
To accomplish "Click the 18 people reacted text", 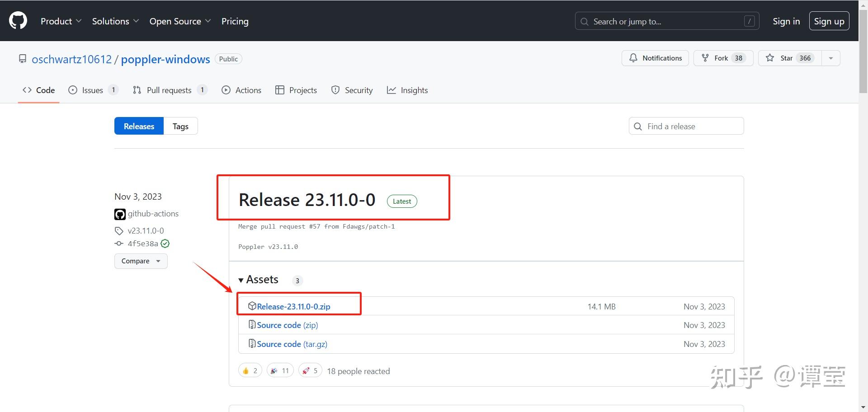I will point(359,371).
